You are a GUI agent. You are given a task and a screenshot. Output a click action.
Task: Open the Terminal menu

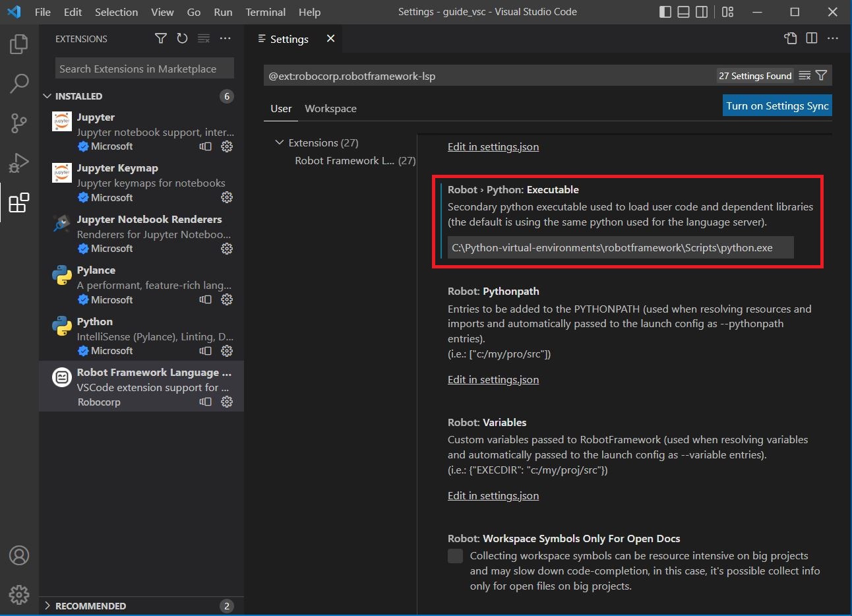coord(266,12)
